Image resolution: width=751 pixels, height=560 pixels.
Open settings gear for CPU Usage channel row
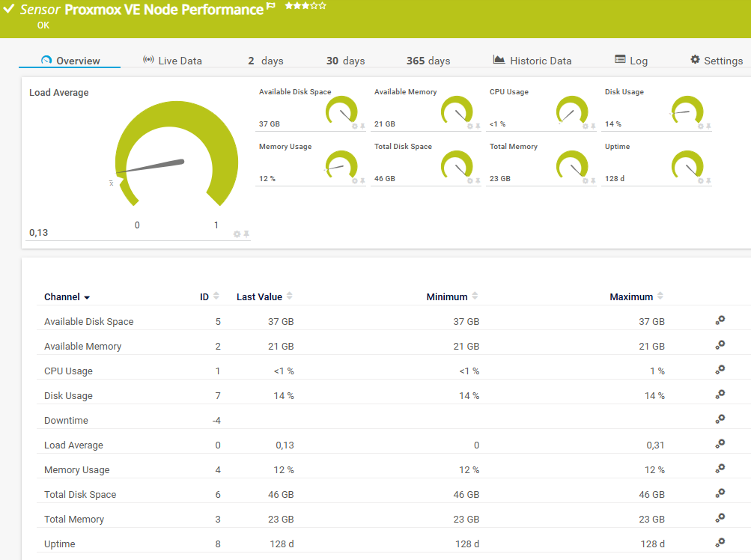[x=720, y=370]
